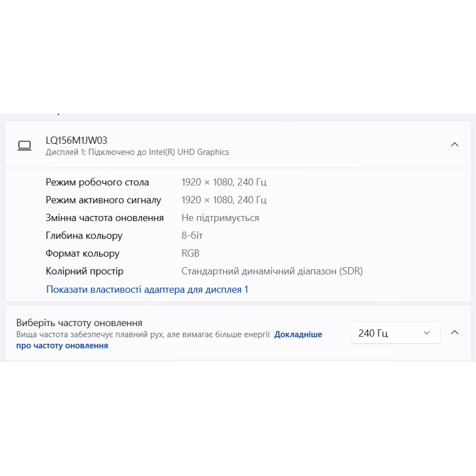
Task: Click the laptop display icon
Action: pyautogui.click(x=24, y=145)
